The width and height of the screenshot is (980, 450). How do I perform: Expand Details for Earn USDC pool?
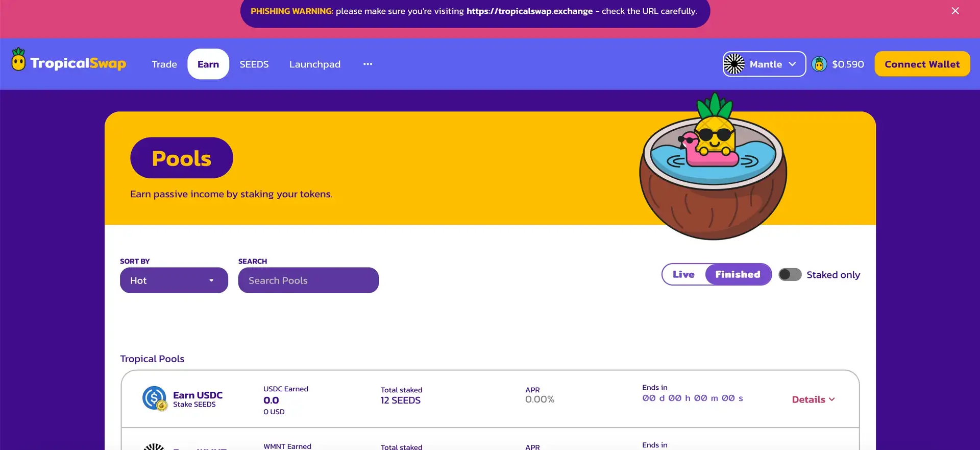pyautogui.click(x=813, y=399)
